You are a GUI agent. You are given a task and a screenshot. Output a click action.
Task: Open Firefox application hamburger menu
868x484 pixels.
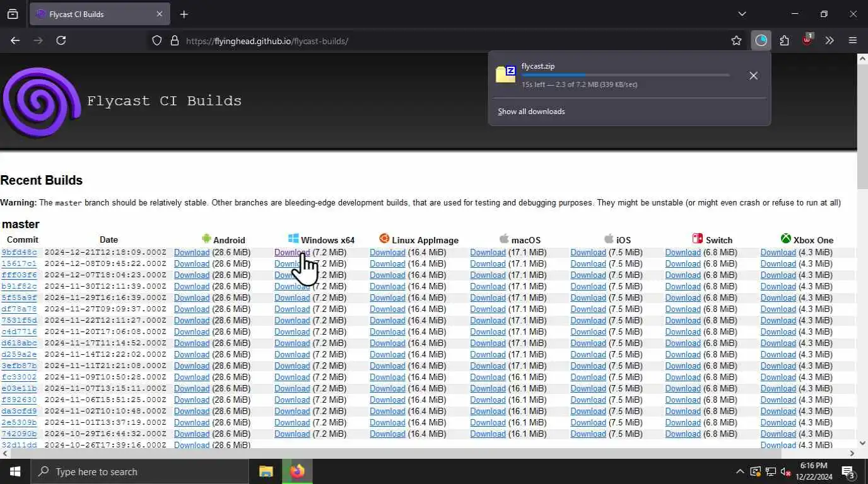point(853,40)
